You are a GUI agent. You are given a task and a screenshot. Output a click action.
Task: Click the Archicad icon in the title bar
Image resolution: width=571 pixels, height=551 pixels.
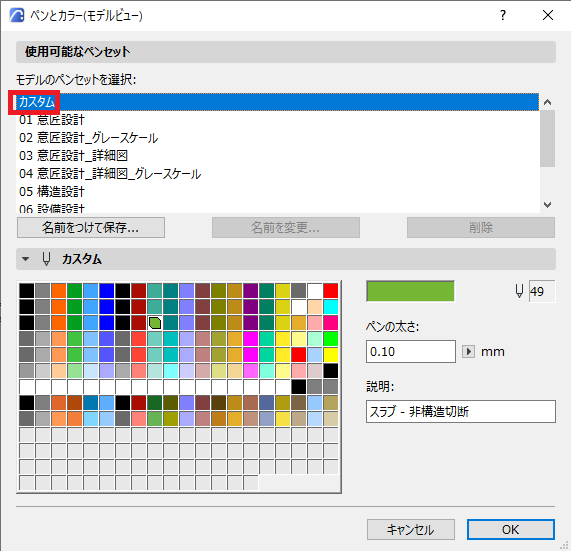17,15
